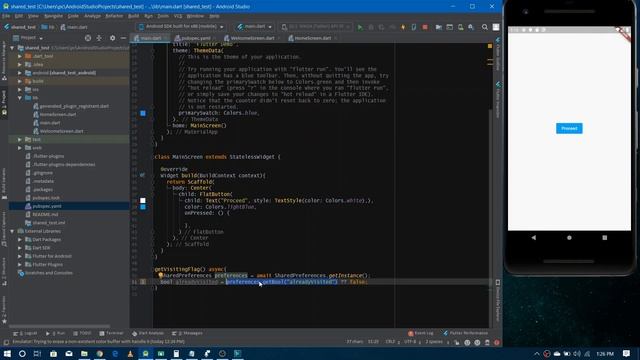Screen dimensions: 640x360
Task: Trigger Flutter Hot Reload lightning icon
Action: pos(403,27)
